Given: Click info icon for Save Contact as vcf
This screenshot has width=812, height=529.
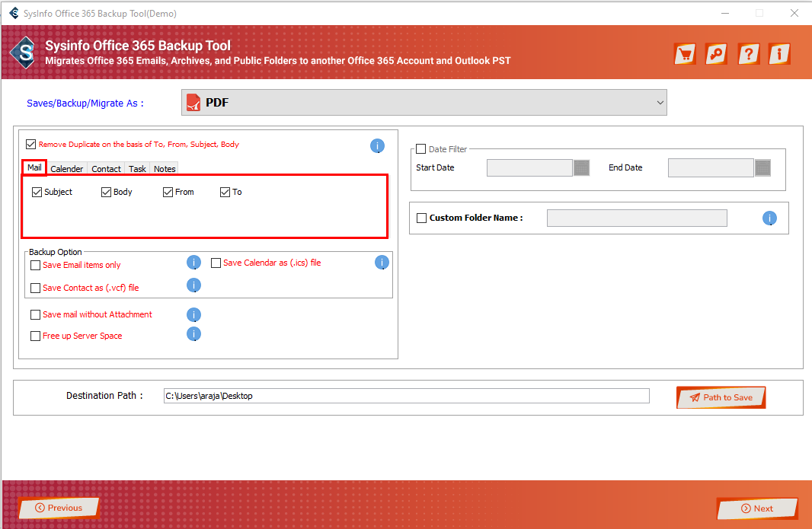Looking at the screenshot, I should (x=193, y=285).
